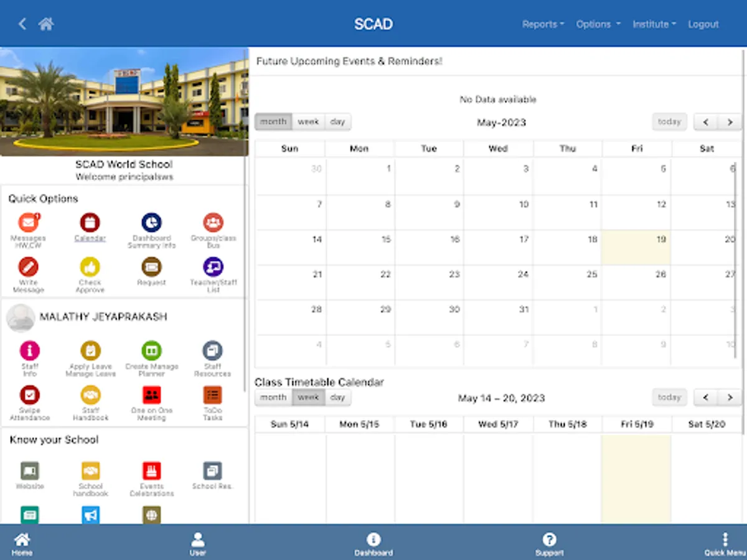Screen dimensions: 747x560
Task: Open School Res. icon
Action: (212, 470)
